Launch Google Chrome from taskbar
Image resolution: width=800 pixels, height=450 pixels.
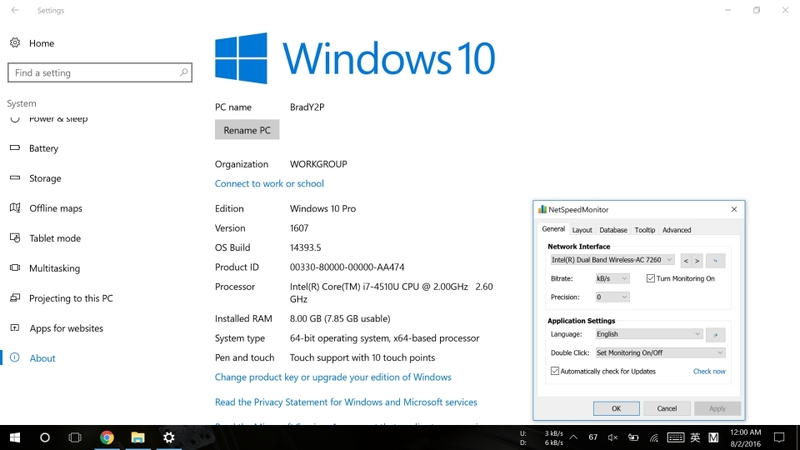pos(107,437)
